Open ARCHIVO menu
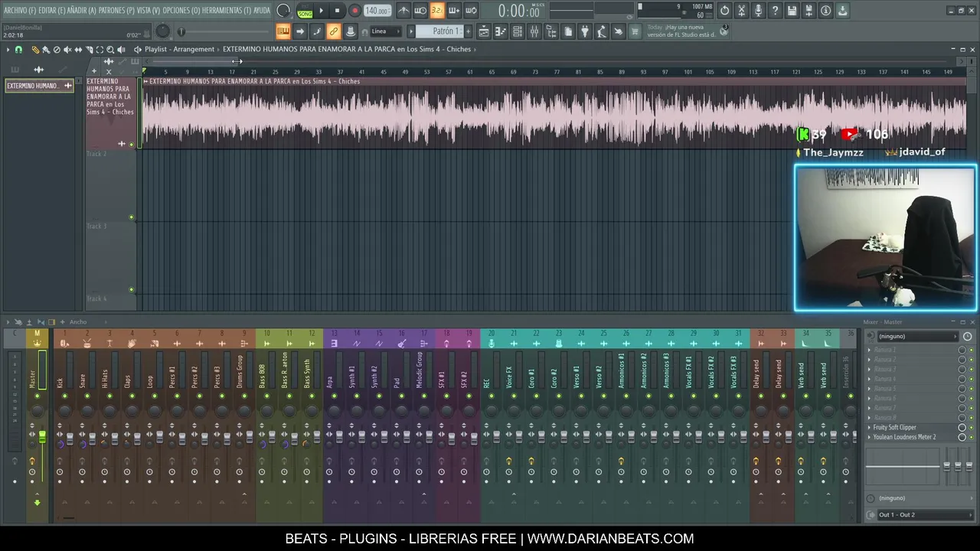 click(x=19, y=11)
